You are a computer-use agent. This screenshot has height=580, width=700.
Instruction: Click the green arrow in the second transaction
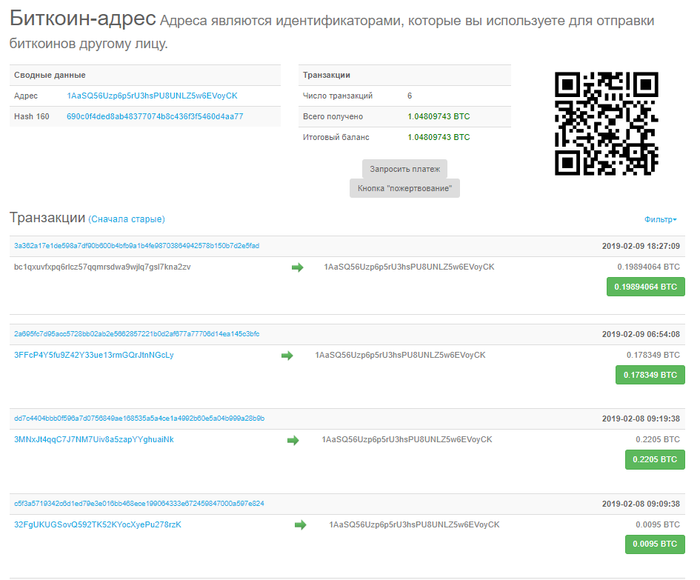coord(287,355)
